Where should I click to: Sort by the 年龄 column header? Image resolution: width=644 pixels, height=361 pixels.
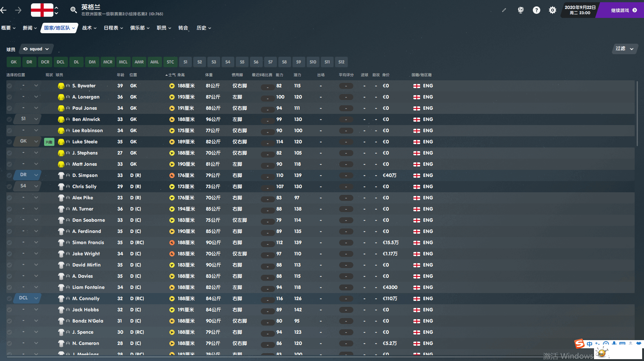120,75
